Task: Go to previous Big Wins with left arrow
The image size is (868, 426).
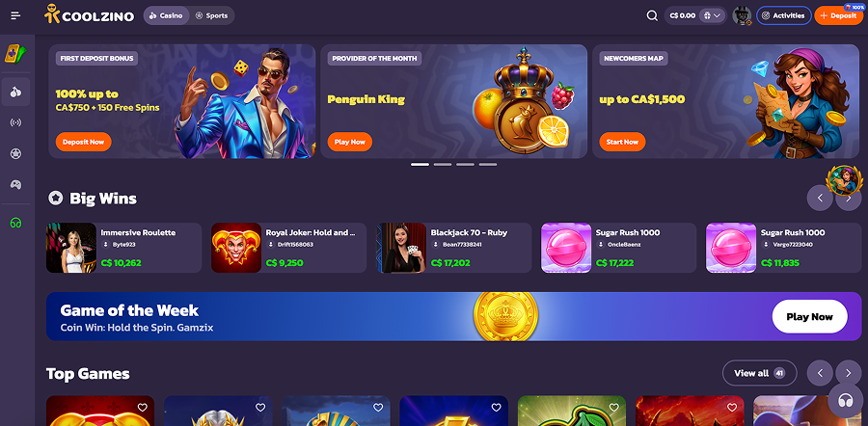Action: pos(820,199)
